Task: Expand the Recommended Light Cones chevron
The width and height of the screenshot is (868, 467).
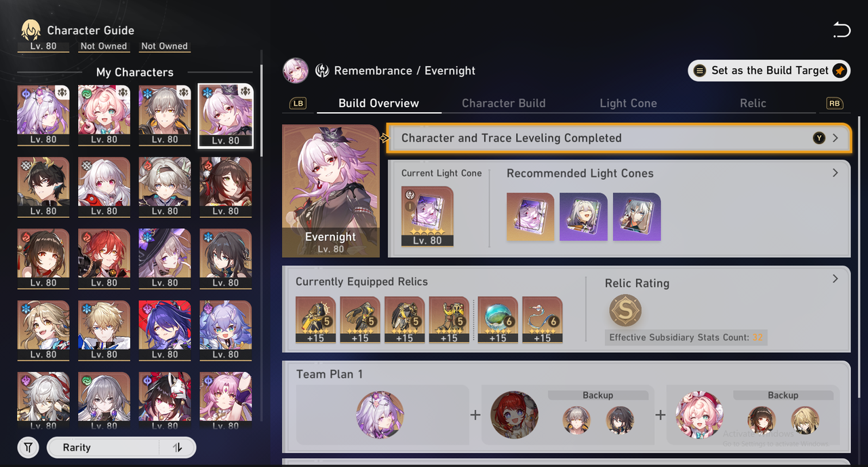Action: point(835,173)
